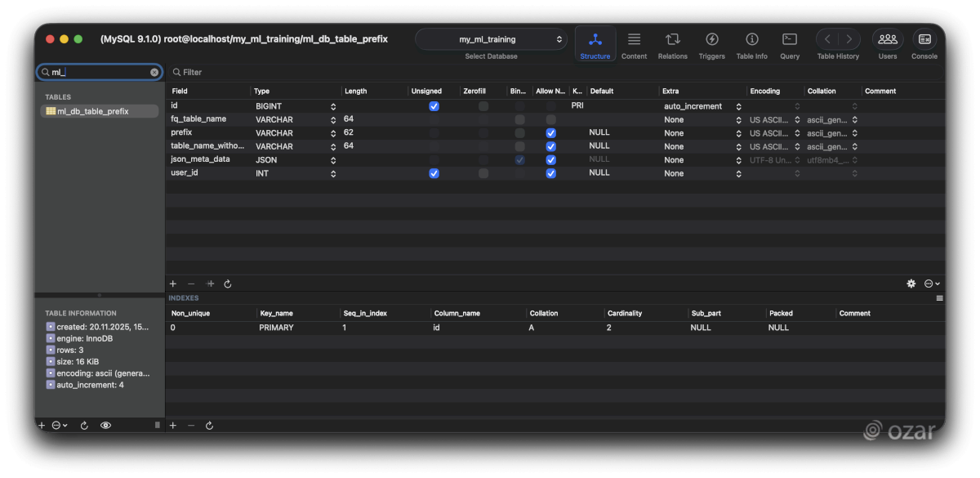
Task: Refresh the table structure fields
Action: pyautogui.click(x=228, y=284)
